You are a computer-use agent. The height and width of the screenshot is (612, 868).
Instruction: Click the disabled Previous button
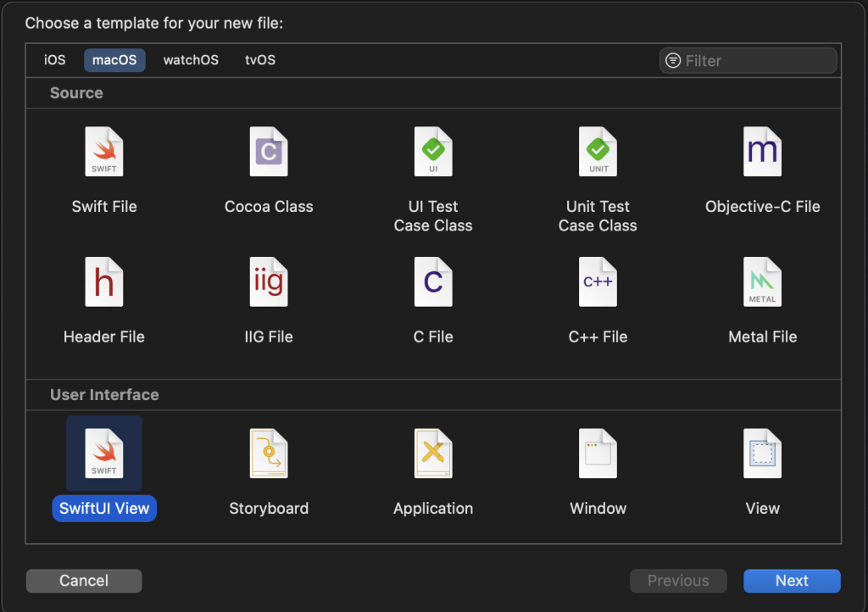click(678, 581)
